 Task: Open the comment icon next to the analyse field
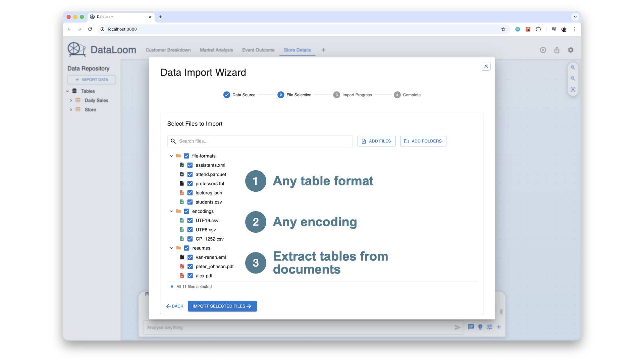(471, 327)
